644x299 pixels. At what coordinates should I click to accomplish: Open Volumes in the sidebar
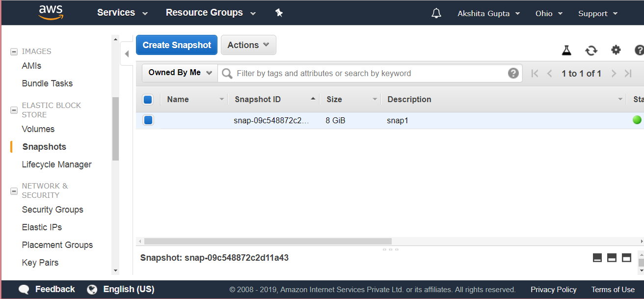[x=38, y=129]
